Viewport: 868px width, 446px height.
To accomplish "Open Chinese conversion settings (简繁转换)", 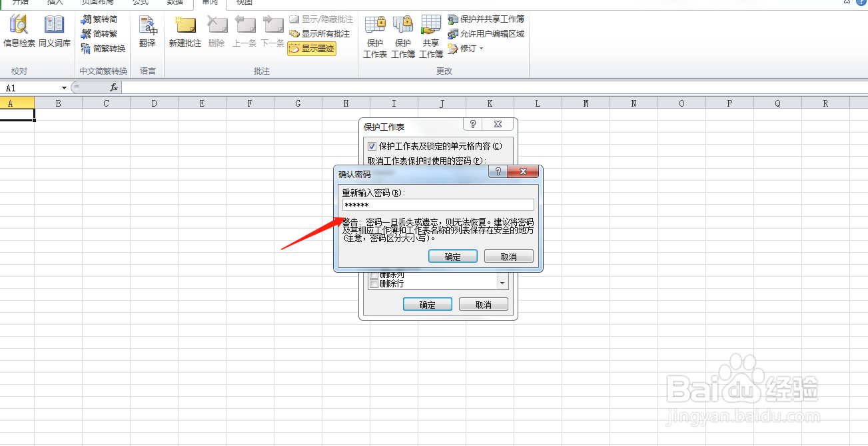I will pos(103,49).
